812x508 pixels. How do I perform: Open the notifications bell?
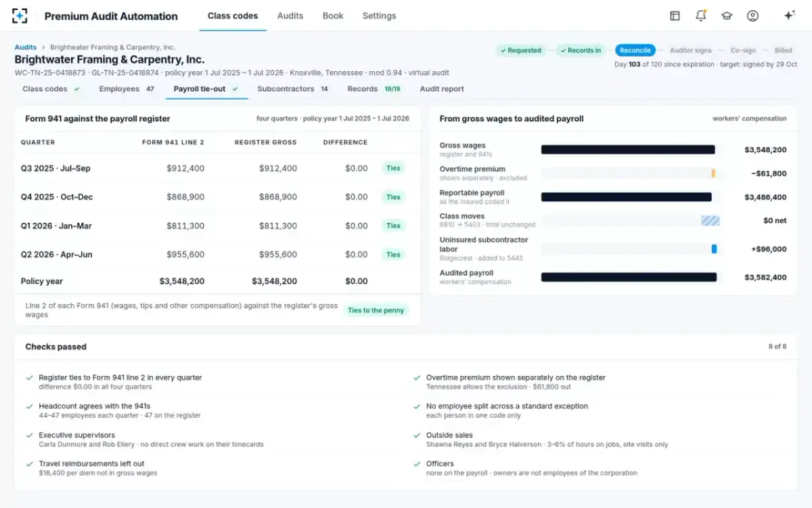[701, 16]
